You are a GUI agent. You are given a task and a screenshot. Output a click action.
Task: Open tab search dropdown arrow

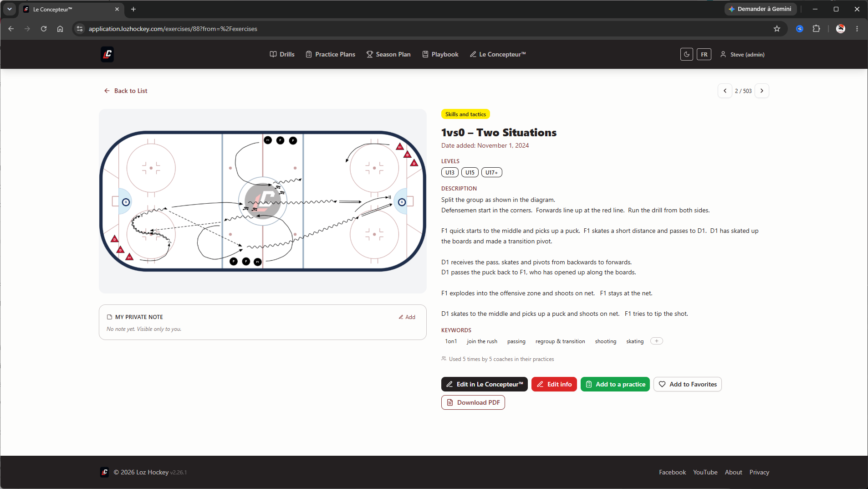tap(10, 9)
